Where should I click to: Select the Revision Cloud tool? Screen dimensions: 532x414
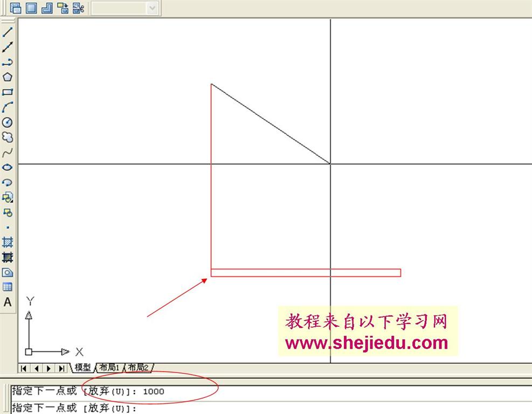8,137
